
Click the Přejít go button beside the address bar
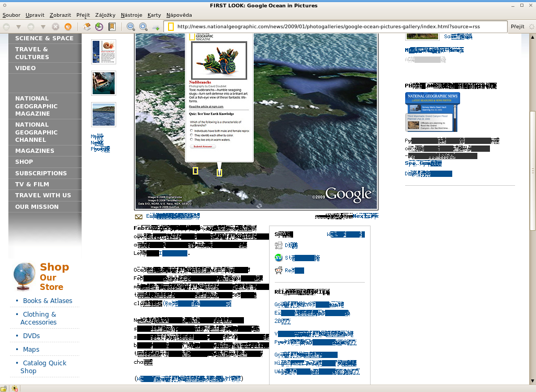[518, 27]
